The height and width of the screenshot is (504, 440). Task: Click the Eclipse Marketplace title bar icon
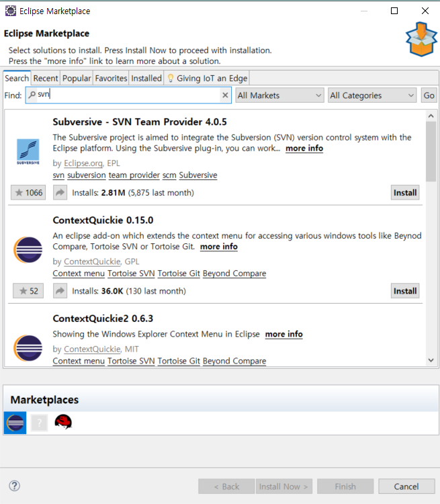coord(11,11)
